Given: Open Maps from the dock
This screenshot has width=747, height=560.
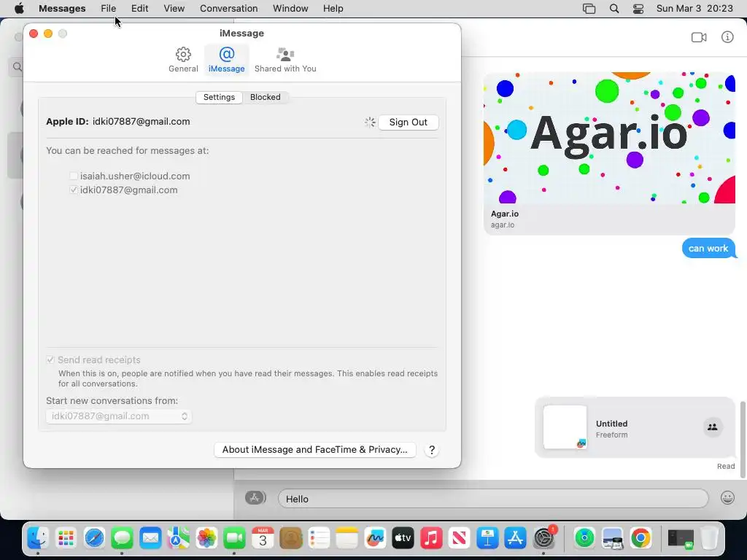Looking at the screenshot, I should [x=178, y=538].
